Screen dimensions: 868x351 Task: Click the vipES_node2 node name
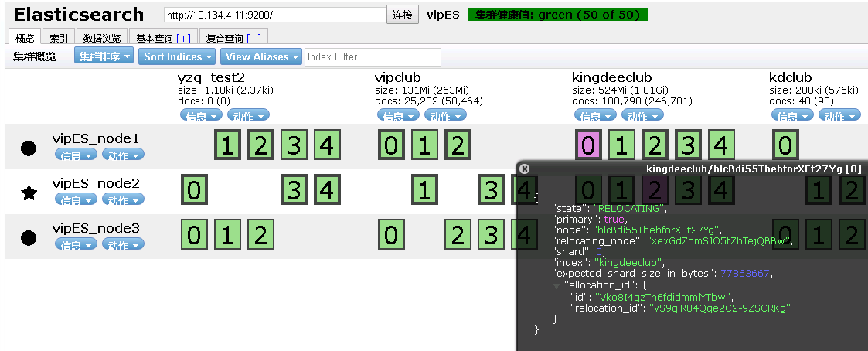pyautogui.click(x=96, y=183)
